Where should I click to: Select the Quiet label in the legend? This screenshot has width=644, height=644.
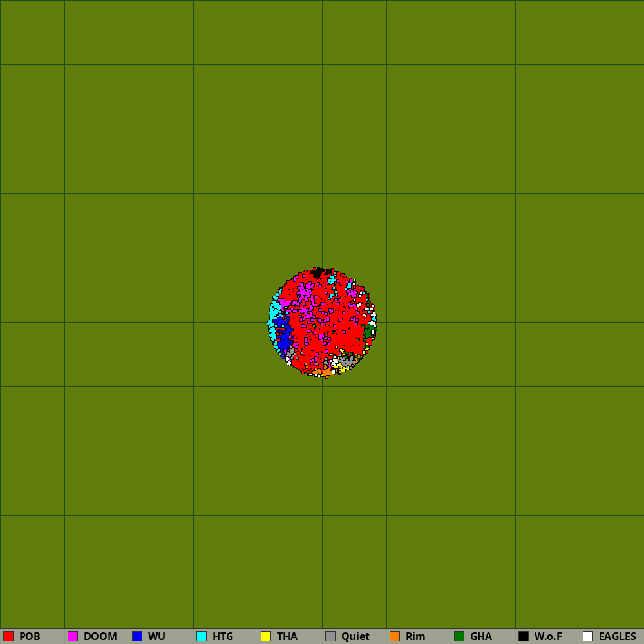pos(355,636)
